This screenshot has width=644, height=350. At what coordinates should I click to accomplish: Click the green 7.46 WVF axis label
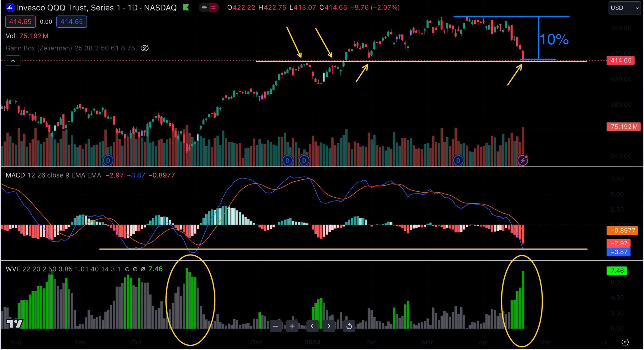click(x=617, y=271)
